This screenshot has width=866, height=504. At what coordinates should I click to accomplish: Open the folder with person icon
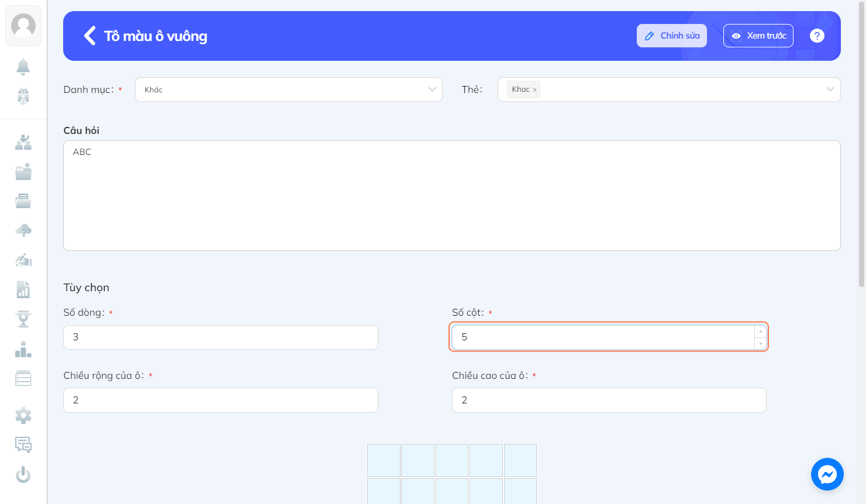[23, 171]
